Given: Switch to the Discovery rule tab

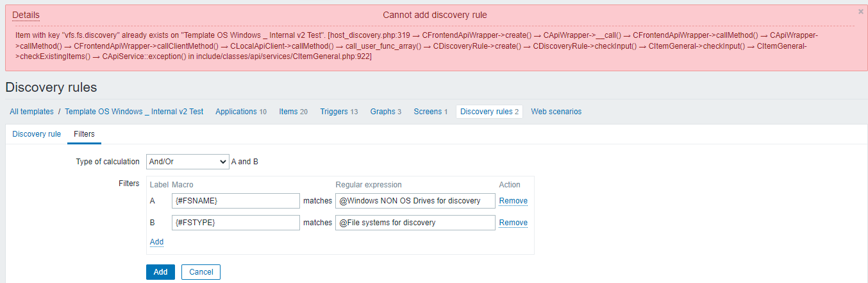Looking at the screenshot, I should point(37,134).
